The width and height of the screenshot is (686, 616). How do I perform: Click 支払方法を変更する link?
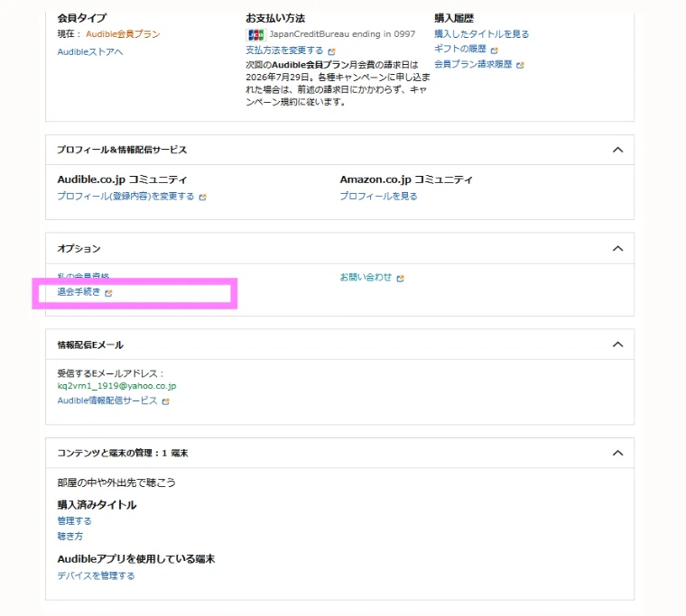point(284,51)
